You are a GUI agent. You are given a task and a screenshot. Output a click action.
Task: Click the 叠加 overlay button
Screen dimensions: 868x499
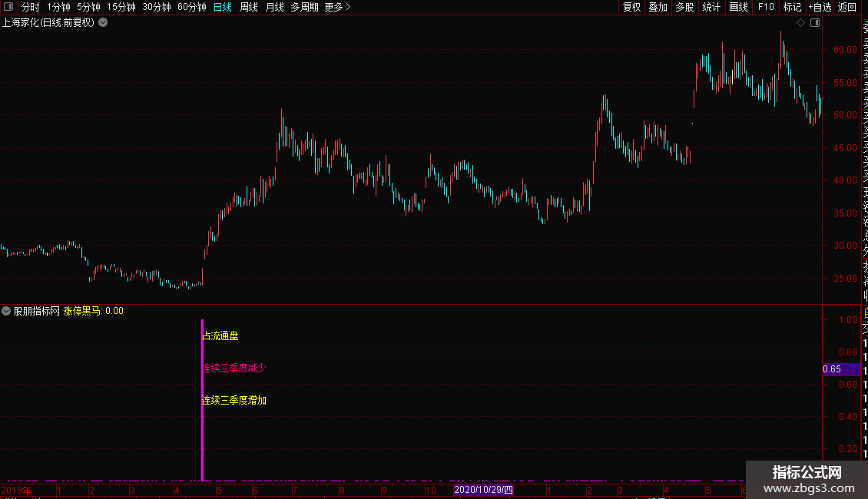pos(658,7)
